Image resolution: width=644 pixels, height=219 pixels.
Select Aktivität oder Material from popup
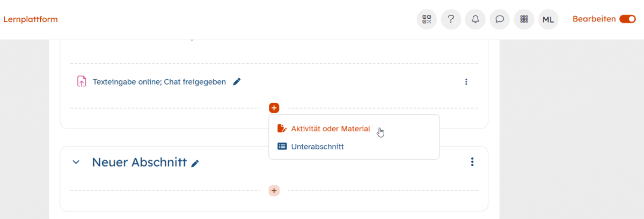coord(331,129)
